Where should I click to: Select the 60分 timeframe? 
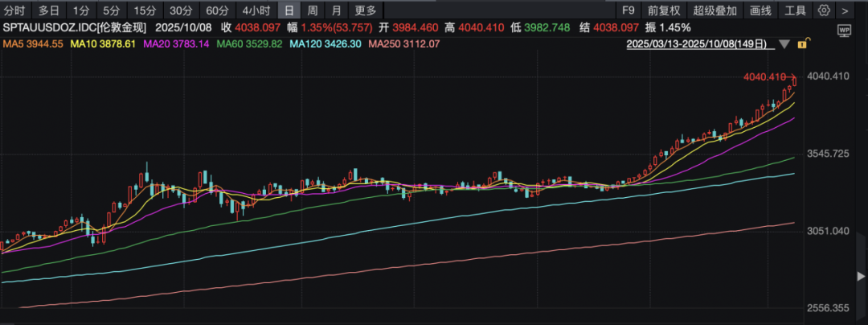point(217,10)
